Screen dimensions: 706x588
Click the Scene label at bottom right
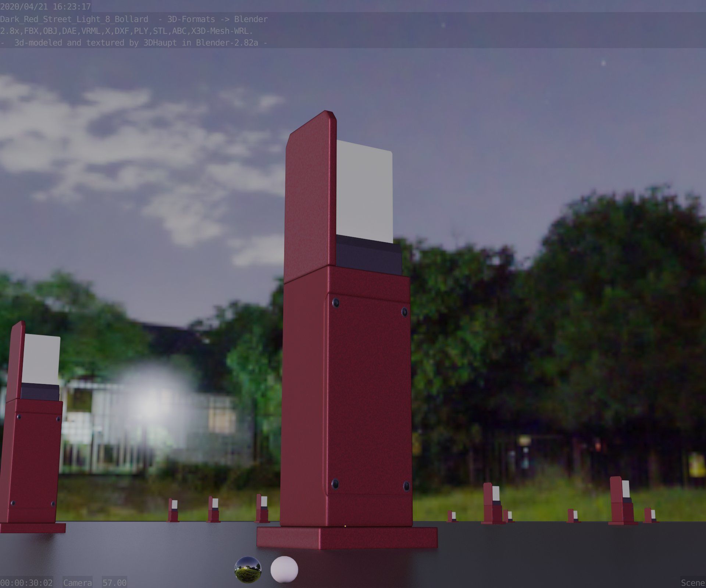tap(693, 583)
